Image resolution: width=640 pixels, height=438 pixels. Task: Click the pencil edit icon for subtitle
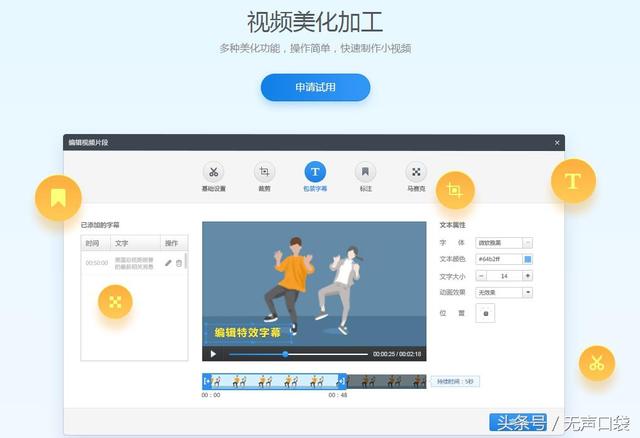pos(169,263)
